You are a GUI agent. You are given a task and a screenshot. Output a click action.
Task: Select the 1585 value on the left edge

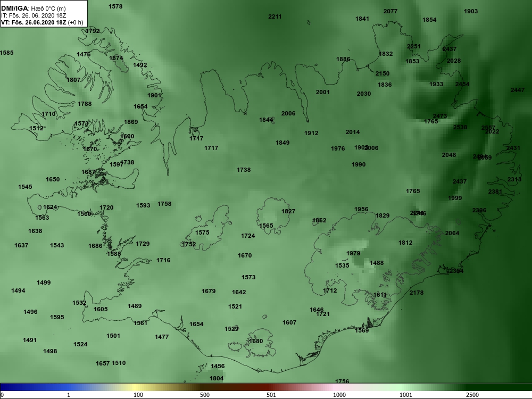[x=7, y=53]
